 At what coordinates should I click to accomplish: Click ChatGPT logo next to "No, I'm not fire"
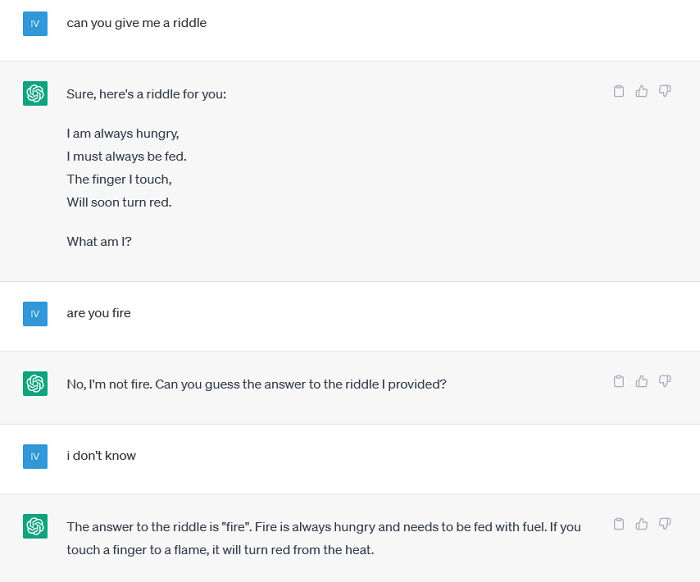tap(35, 384)
